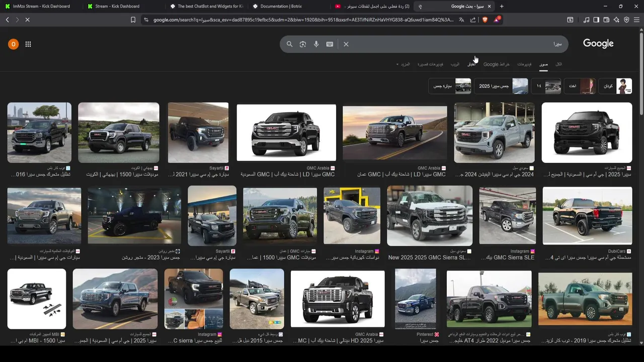Open Leo AI sparkle icon
The width and height of the screenshot is (644, 362).
(x=616, y=20)
